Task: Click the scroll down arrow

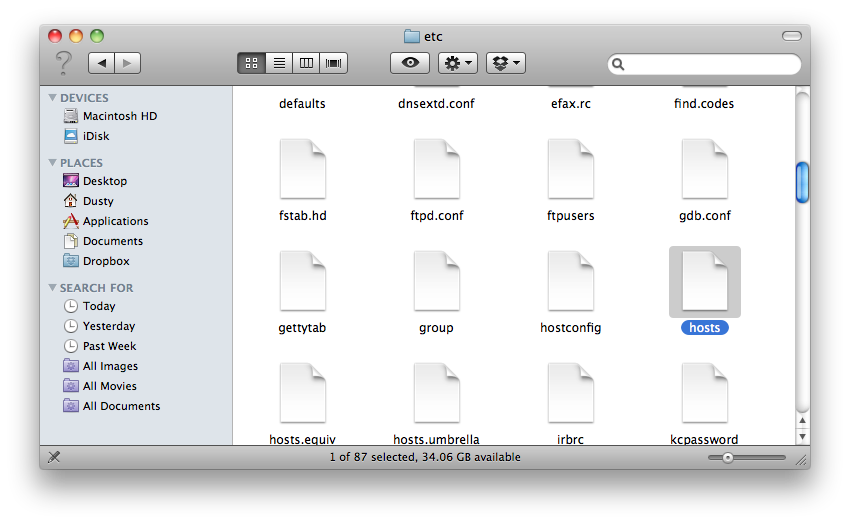Action: 802,436
